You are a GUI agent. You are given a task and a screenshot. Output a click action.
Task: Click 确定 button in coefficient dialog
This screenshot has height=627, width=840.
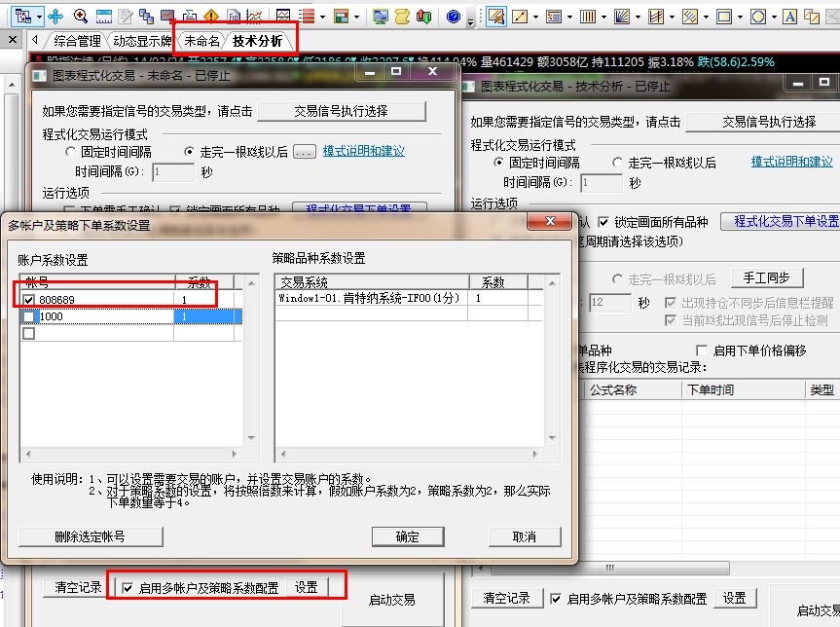[x=408, y=536]
